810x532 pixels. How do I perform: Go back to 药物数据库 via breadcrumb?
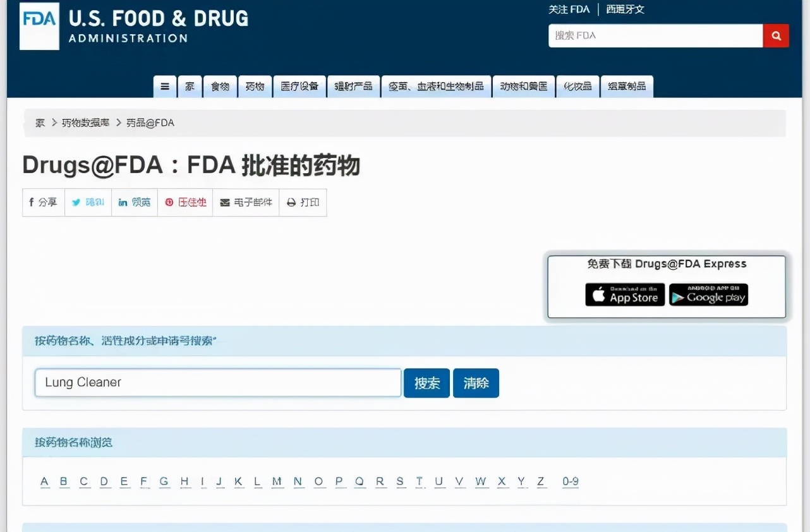click(85, 123)
